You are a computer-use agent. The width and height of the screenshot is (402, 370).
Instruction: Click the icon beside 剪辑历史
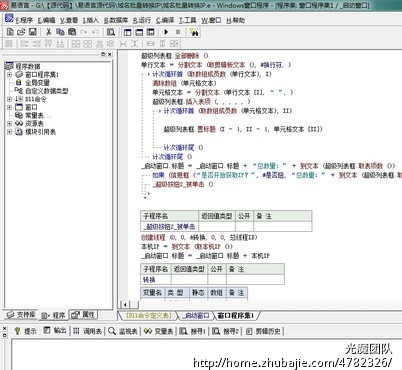pyautogui.click(x=249, y=331)
